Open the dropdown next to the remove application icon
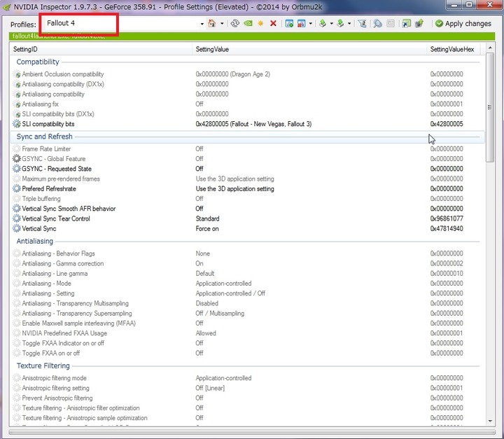The height and width of the screenshot is (439, 504). coord(311,24)
